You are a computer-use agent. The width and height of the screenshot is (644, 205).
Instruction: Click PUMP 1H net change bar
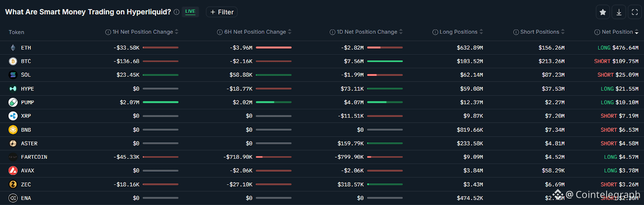tap(161, 102)
